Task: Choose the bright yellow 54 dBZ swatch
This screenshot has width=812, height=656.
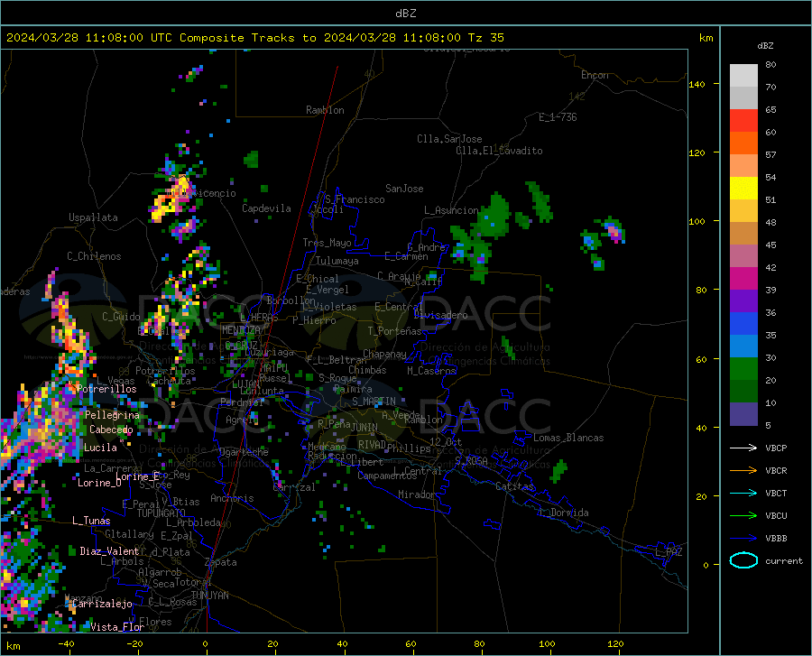Action: tap(743, 189)
